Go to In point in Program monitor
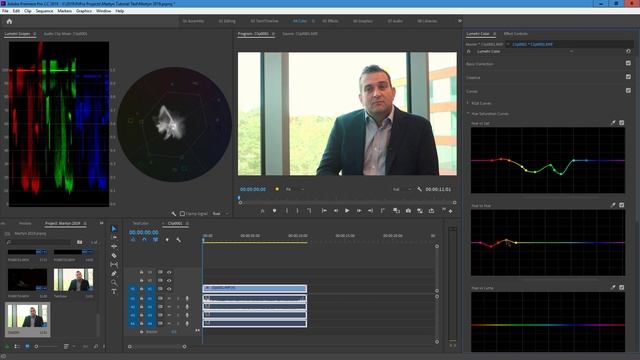This screenshot has width=640, height=360. pos(324,211)
